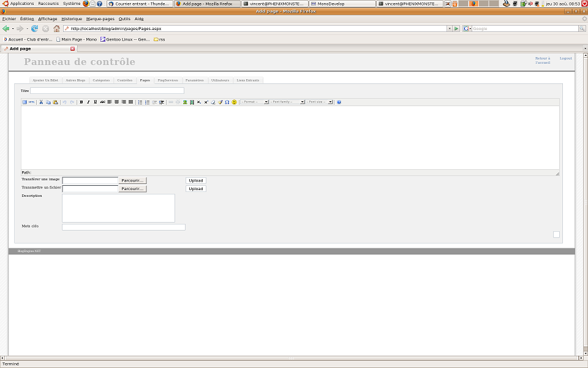Expand the Font family dropdown
This screenshot has width=588, height=368.
tap(287, 102)
